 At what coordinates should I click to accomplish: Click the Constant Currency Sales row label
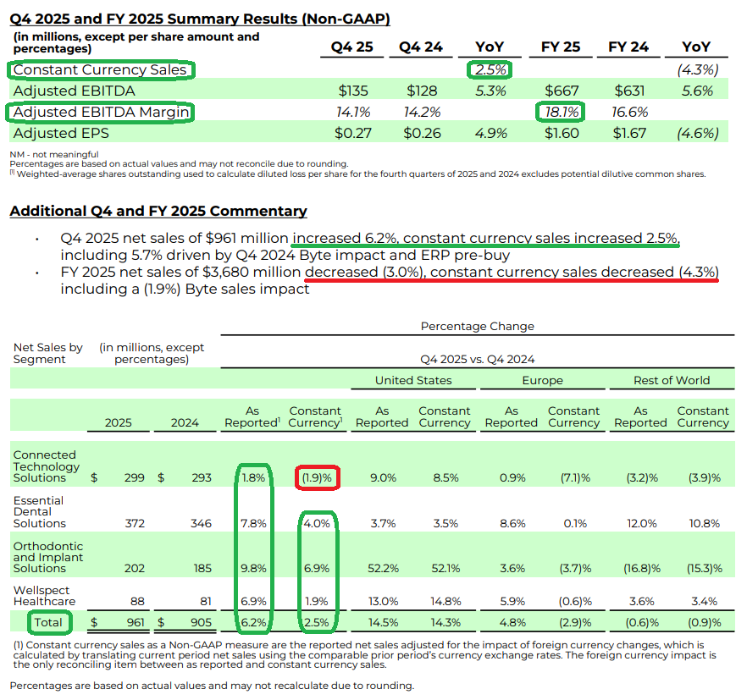(100, 70)
